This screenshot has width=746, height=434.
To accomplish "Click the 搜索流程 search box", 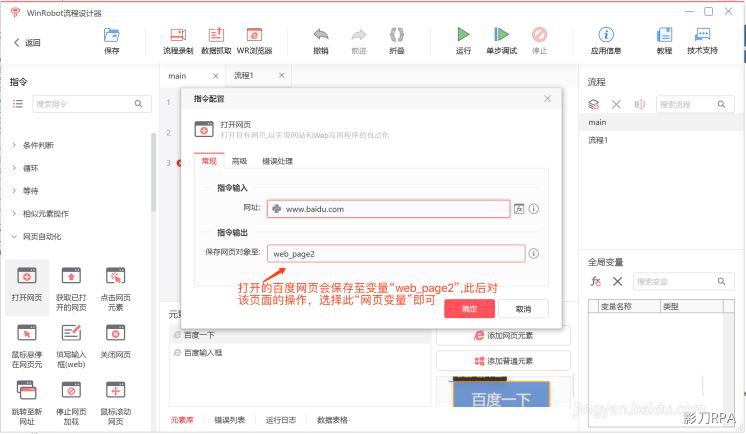I will (x=695, y=104).
